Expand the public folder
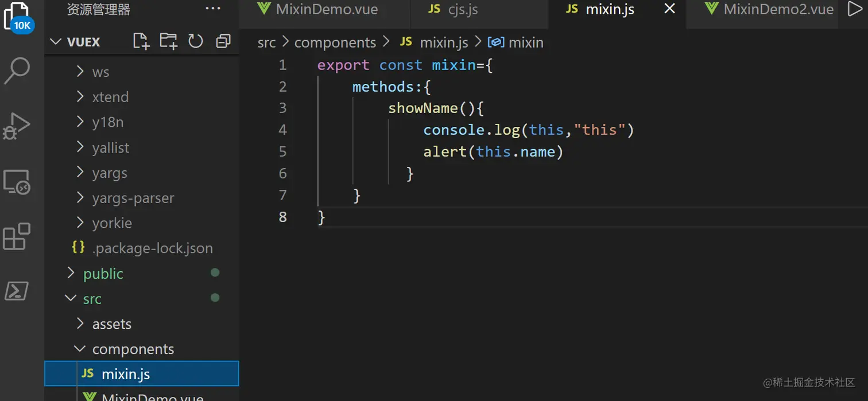The width and height of the screenshot is (868, 401). (x=142, y=274)
